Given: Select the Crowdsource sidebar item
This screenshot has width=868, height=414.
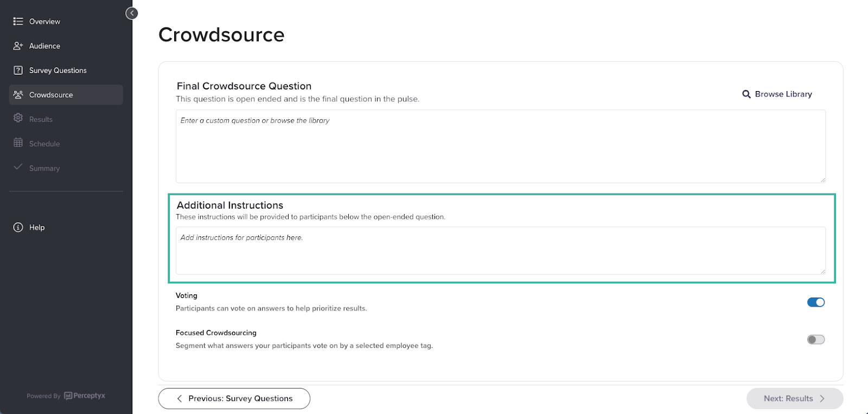Looking at the screenshot, I should click(x=66, y=95).
